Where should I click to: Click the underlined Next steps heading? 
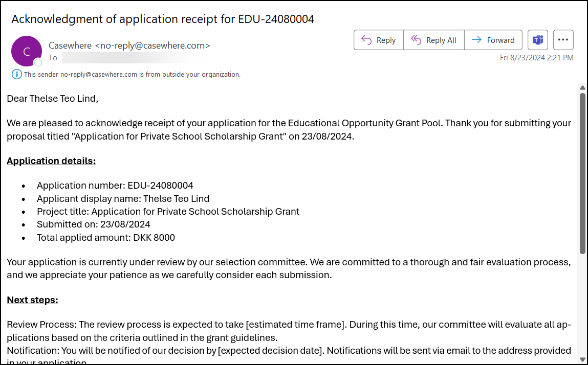(32, 300)
